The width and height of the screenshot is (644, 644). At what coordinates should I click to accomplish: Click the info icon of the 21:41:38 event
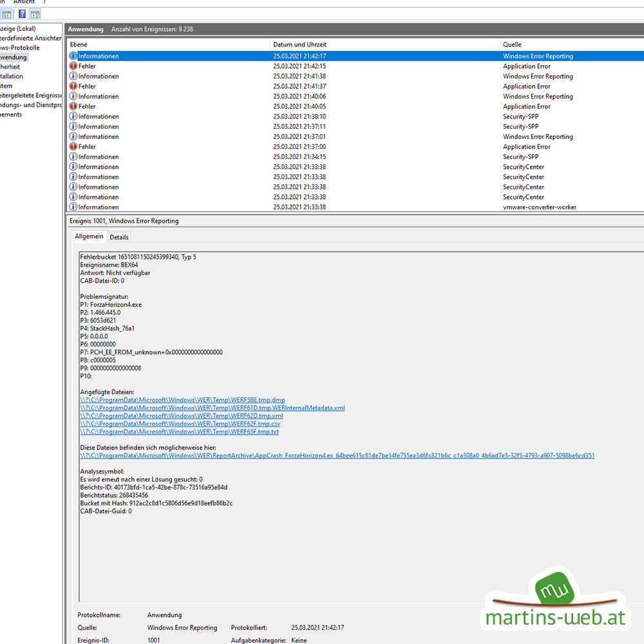73,76
